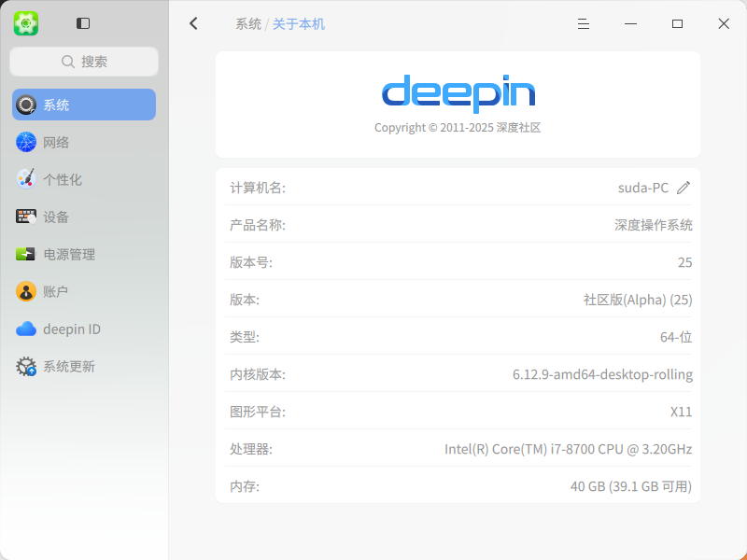
Task: Click the Control Center app icon
Action: (x=26, y=23)
